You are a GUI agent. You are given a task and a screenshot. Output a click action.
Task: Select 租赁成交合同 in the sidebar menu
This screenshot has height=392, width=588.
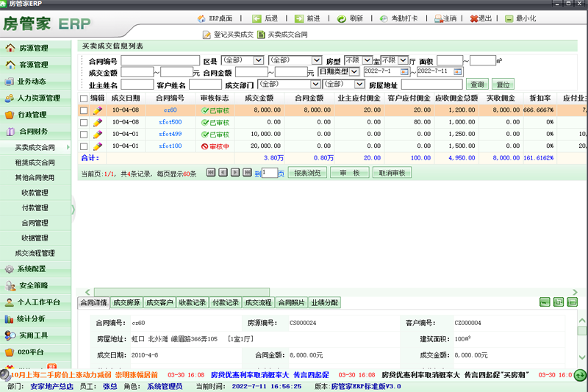coord(35,163)
